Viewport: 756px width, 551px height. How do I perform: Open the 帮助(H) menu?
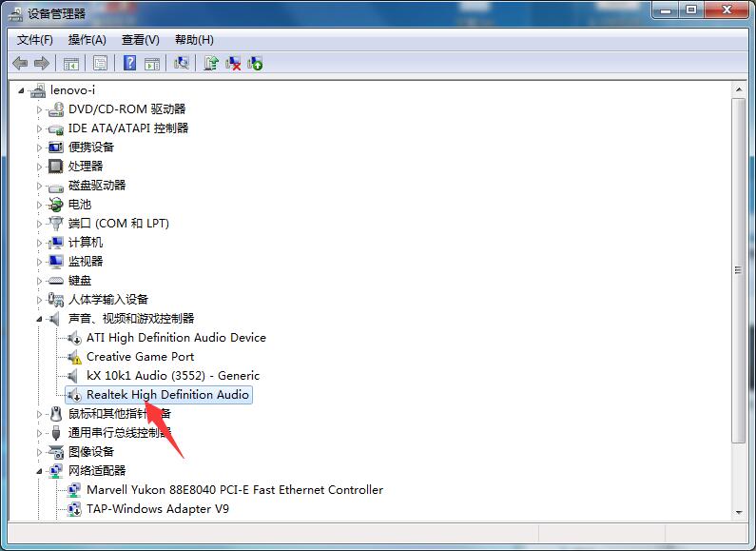(194, 40)
